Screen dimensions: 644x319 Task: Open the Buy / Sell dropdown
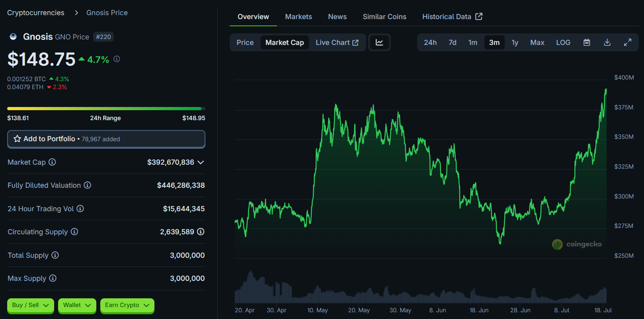30,305
